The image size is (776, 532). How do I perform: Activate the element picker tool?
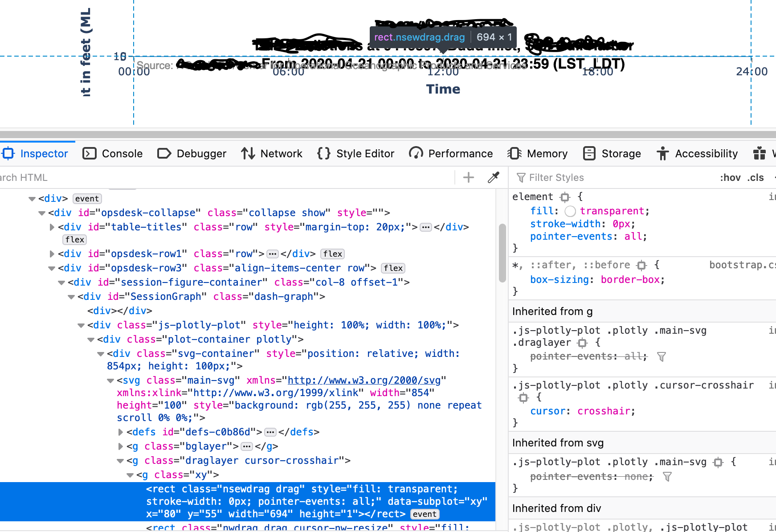[x=493, y=177]
